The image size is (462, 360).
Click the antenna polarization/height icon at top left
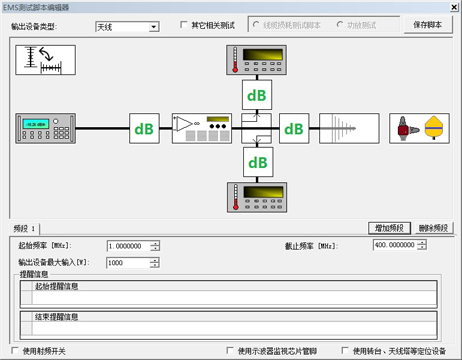46,60
